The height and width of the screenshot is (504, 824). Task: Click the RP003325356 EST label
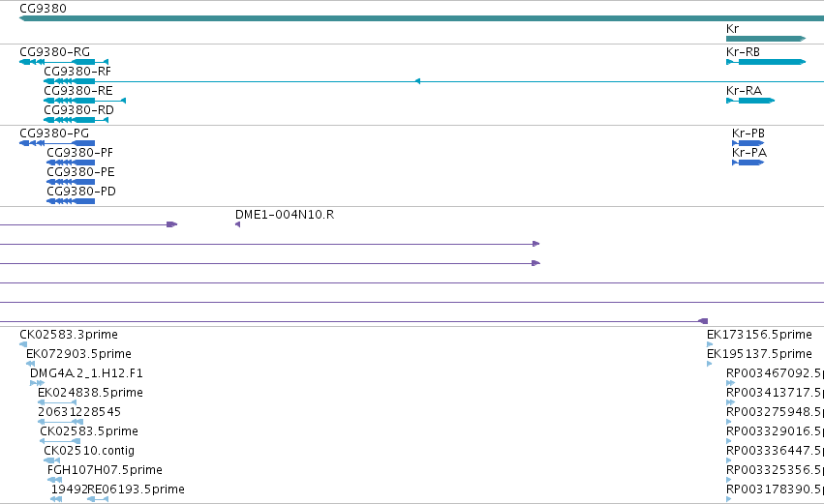776,470
